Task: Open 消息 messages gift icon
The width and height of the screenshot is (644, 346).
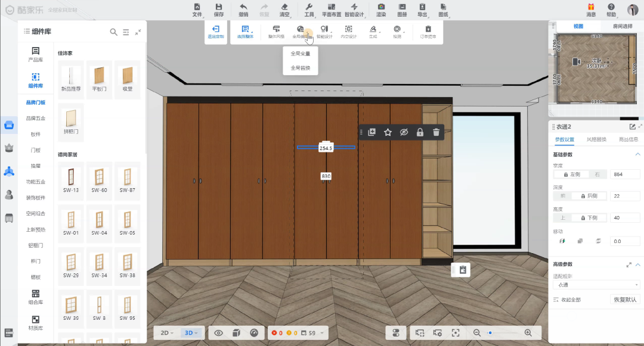Action: tap(590, 10)
